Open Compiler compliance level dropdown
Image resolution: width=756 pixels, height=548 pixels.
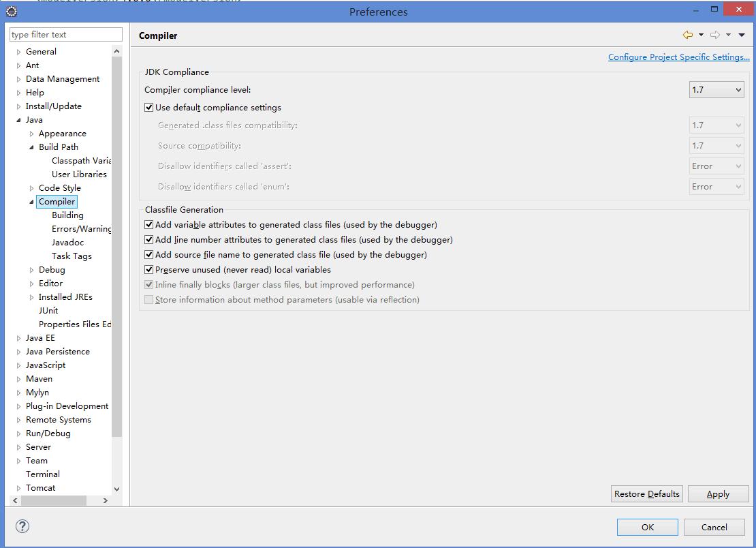click(x=716, y=90)
